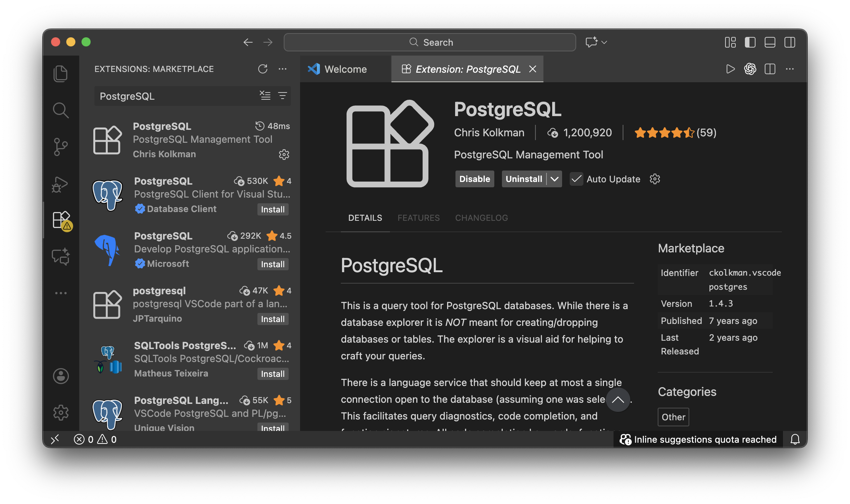Refresh the extensions marketplace list

(x=263, y=69)
